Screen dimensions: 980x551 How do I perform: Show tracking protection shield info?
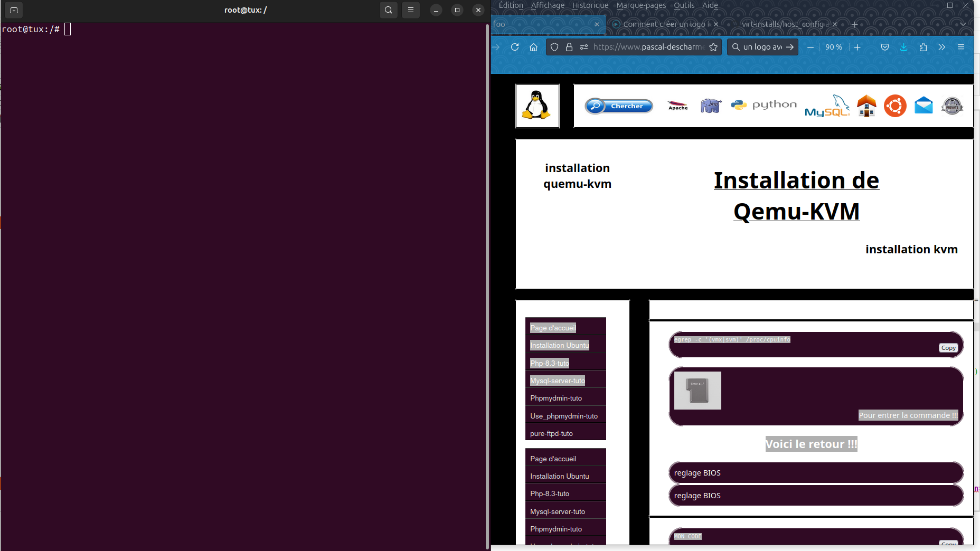tap(554, 47)
